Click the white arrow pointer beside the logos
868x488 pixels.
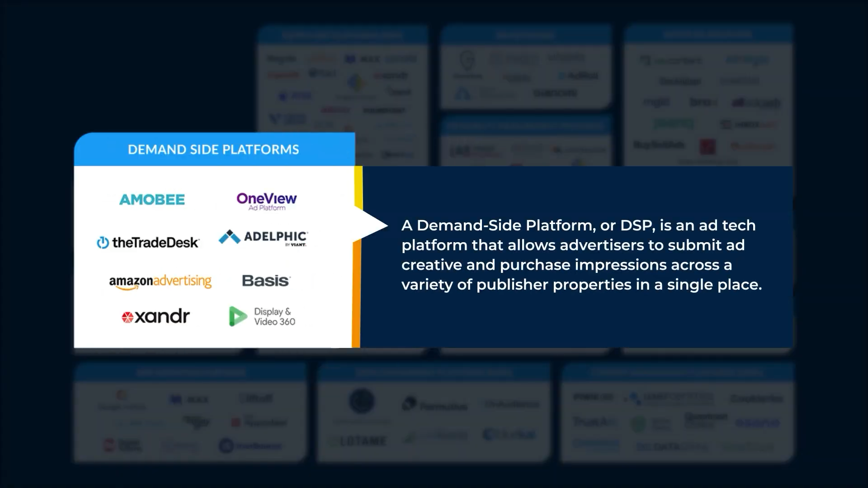371,225
